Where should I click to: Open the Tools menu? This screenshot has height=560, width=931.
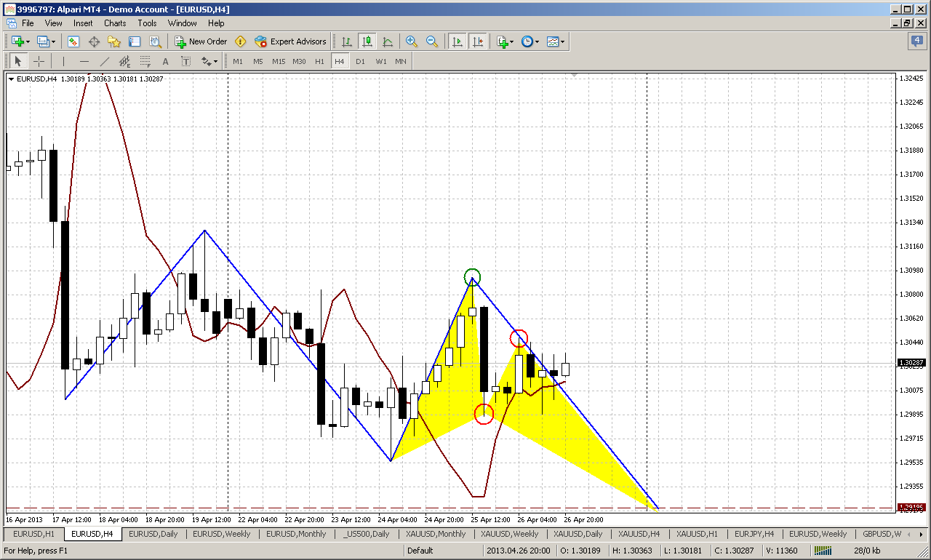pyautogui.click(x=147, y=23)
